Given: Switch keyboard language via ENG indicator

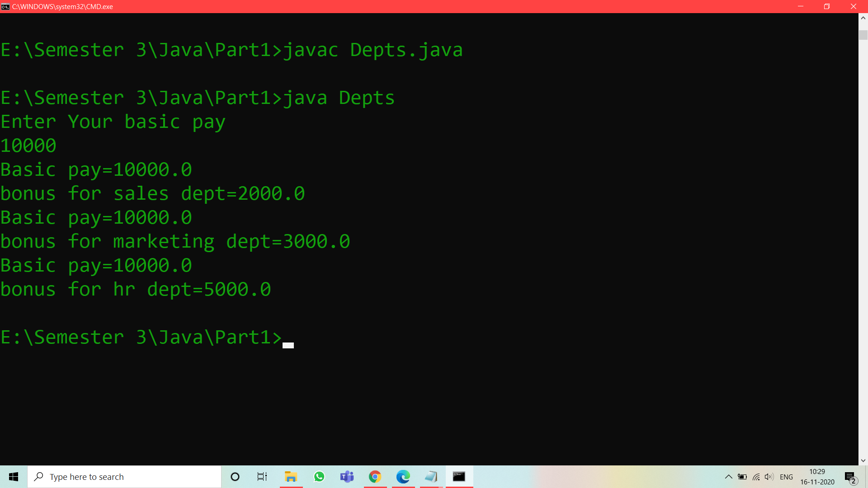Looking at the screenshot, I should click(x=787, y=476).
